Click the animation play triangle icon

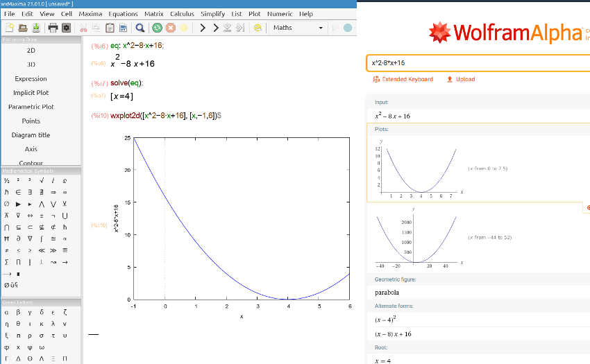pyautogui.click(x=335, y=28)
